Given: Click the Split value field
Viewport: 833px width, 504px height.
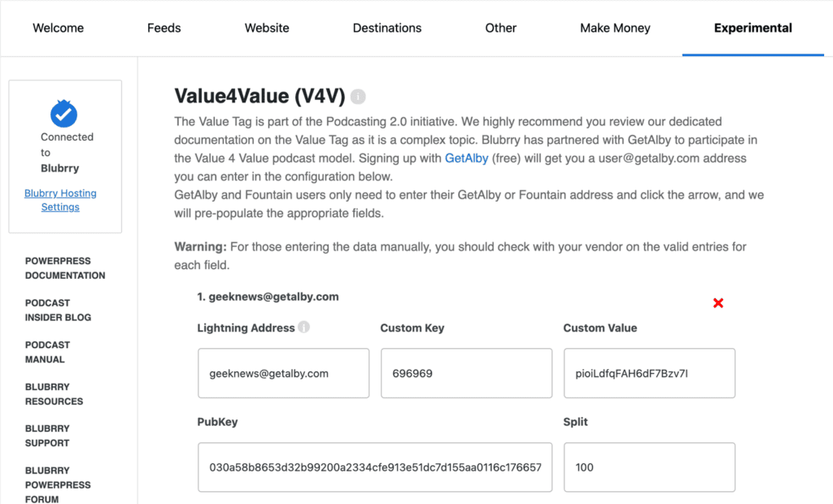Looking at the screenshot, I should point(649,467).
